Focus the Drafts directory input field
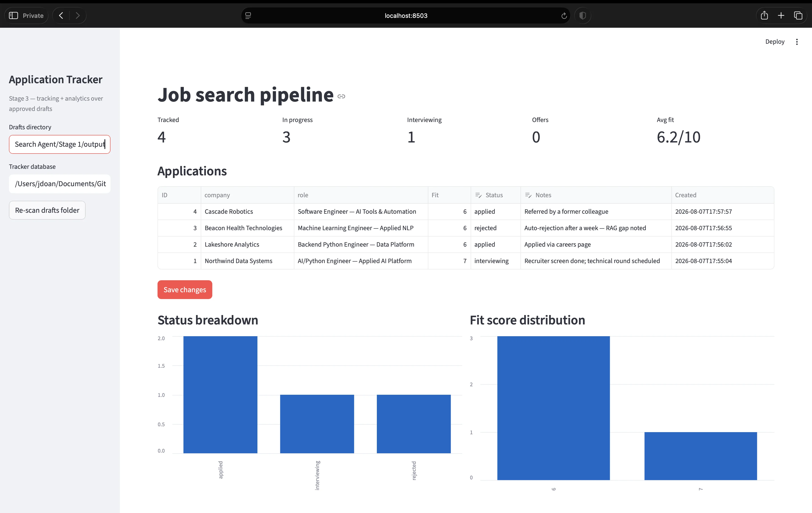The width and height of the screenshot is (812, 513). point(60,144)
